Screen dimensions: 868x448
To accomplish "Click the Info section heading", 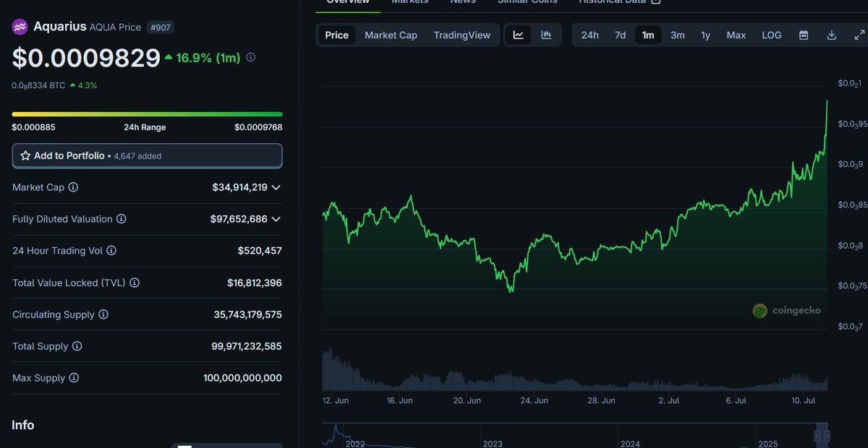I will pos(22,425).
